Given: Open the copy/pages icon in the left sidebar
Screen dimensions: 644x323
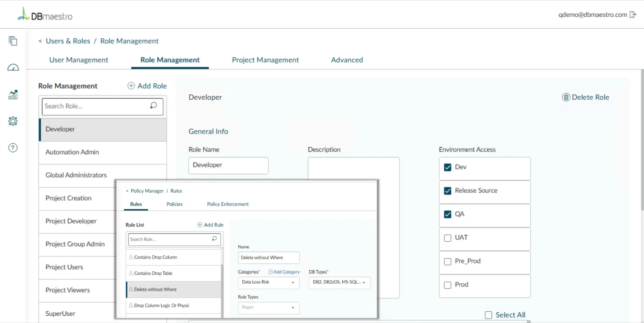Looking at the screenshot, I should pos(13,41).
